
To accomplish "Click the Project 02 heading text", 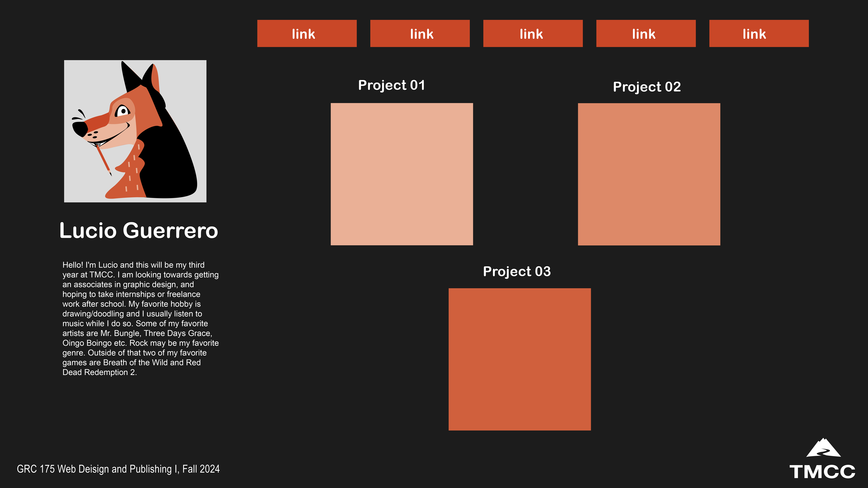I will [647, 87].
